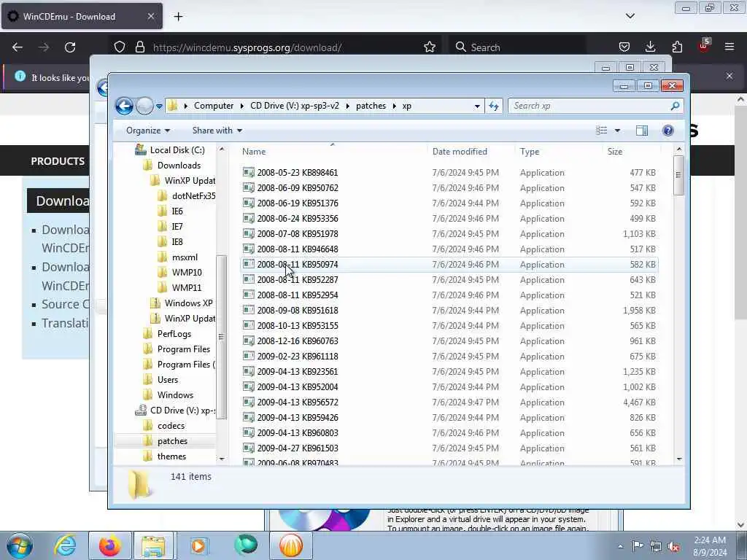
Task: Select the Users folder in tree
Action: (167, 379)
